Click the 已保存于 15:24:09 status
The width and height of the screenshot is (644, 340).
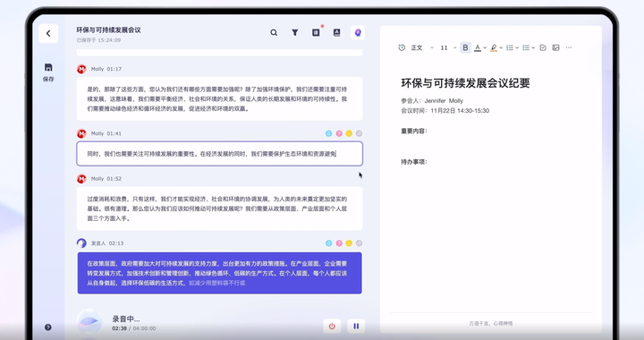point(98,40)
